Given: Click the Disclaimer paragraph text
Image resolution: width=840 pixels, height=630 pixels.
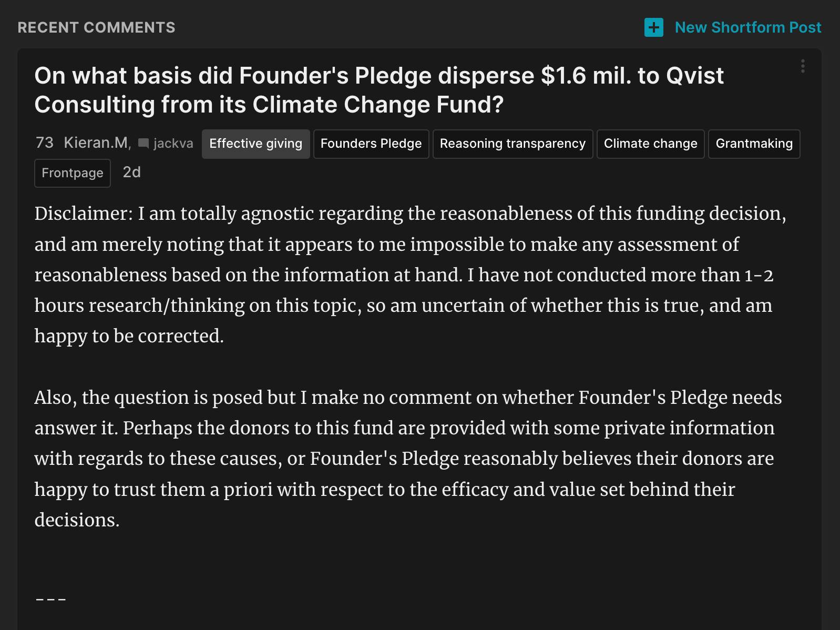Looking at the screenshot, I should (x=410, y=275).
